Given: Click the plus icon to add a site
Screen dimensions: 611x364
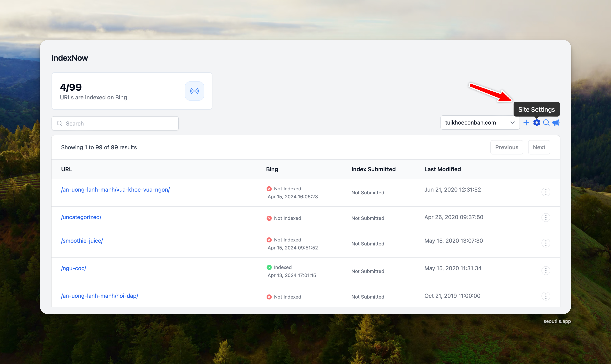Looking at the screenshot, I should click(x=526, y=123).
